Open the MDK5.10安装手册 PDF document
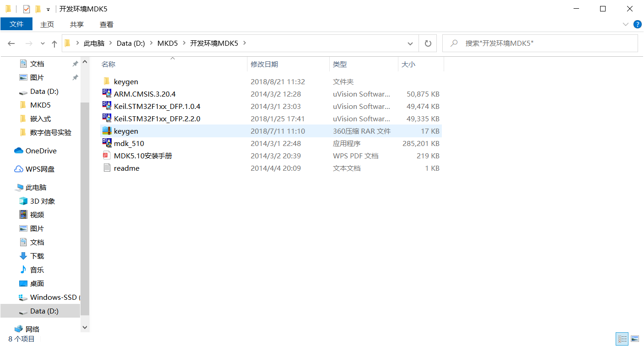This screenshot has height=346, width=644. click(142, 156)
